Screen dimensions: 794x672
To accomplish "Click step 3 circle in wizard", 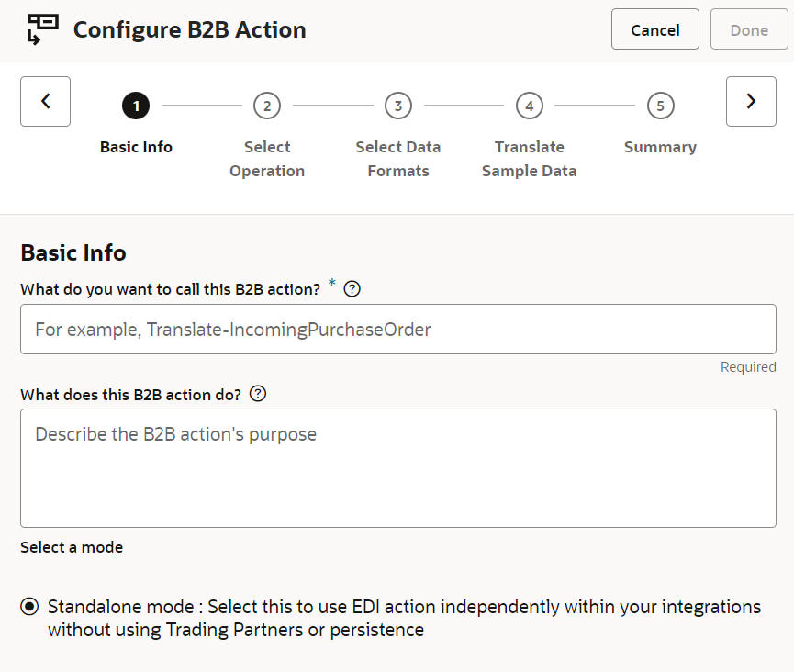I will tap(397, 106).
